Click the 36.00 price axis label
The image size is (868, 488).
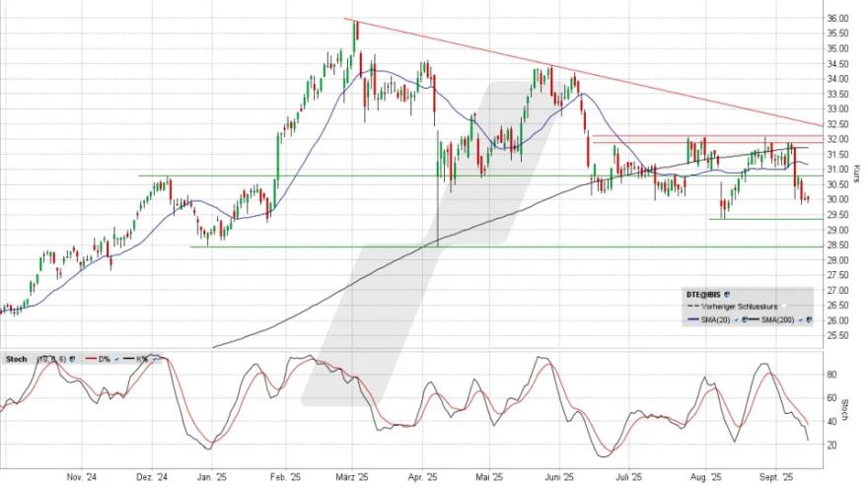click(x=836, y=19)
